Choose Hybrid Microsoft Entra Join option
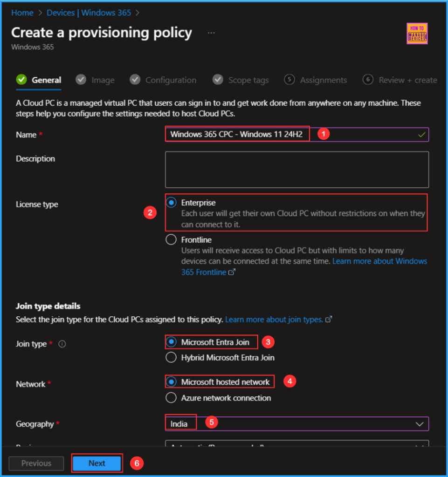This screenshot has height=477, width=448. point(171,357)
